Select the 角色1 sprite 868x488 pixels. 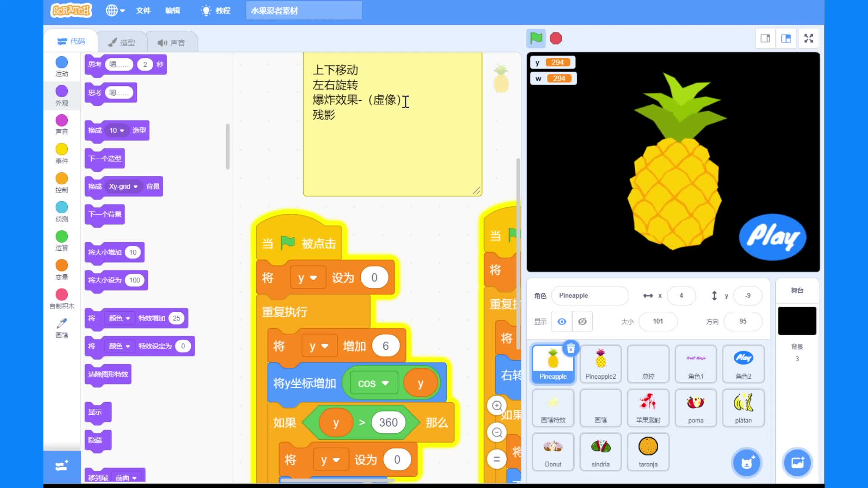click(696, 364)
